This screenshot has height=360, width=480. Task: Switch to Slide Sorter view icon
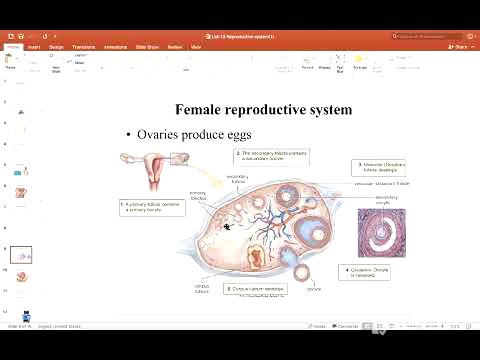(380, 326)
